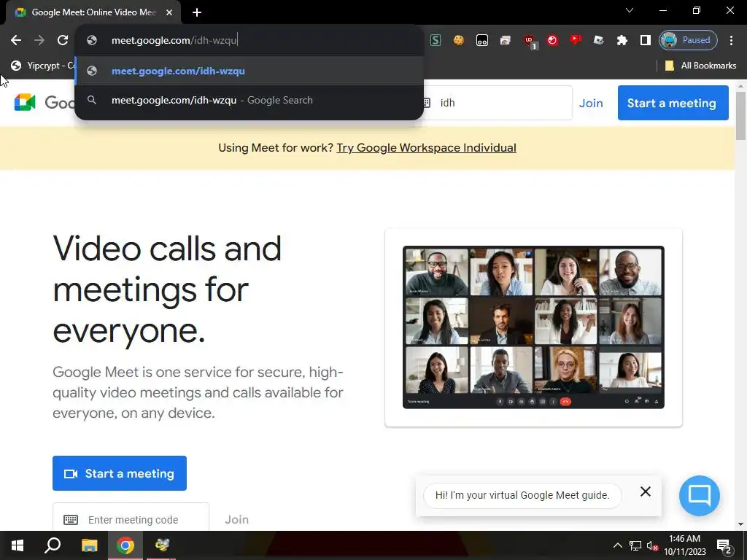Open the bee app in taskbar
The height and width of the screenshot is (560, 747).
[162, 545]
